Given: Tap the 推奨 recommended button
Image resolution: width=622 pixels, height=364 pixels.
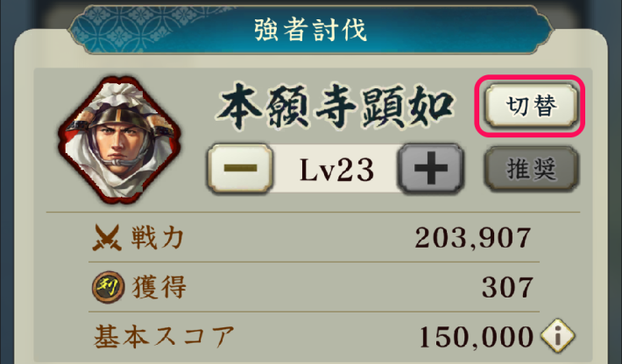Looking at the screenshot, I should [x=531, y=169].
